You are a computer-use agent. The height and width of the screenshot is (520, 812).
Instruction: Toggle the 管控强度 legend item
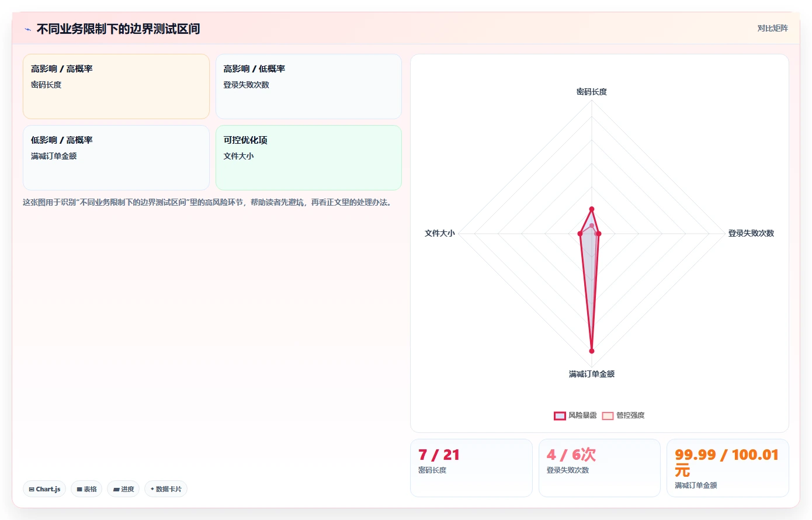(623, 415)
